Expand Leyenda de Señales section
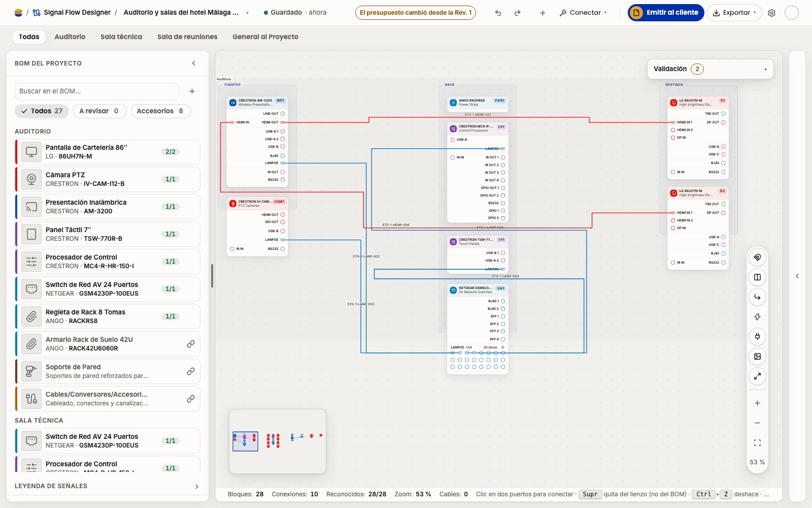Viewport: 812px width, 508px height. pyautogui.click(x=107, y=486)
